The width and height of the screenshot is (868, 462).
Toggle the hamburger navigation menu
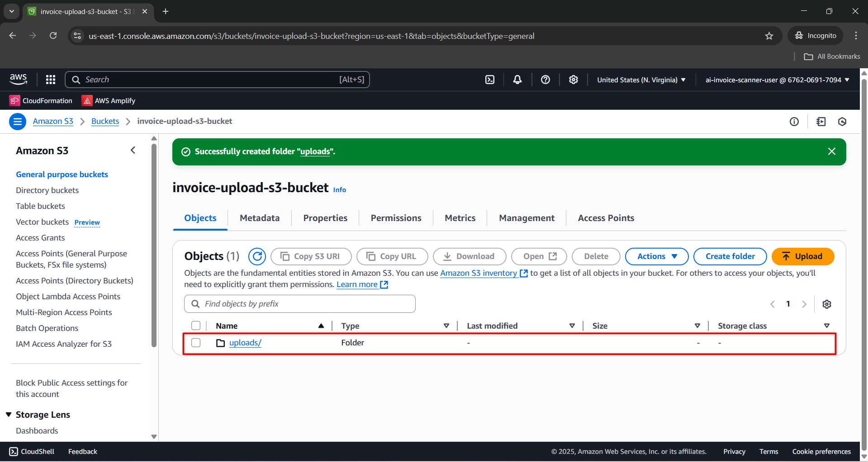pyautogui.click(x=18, y=121)
